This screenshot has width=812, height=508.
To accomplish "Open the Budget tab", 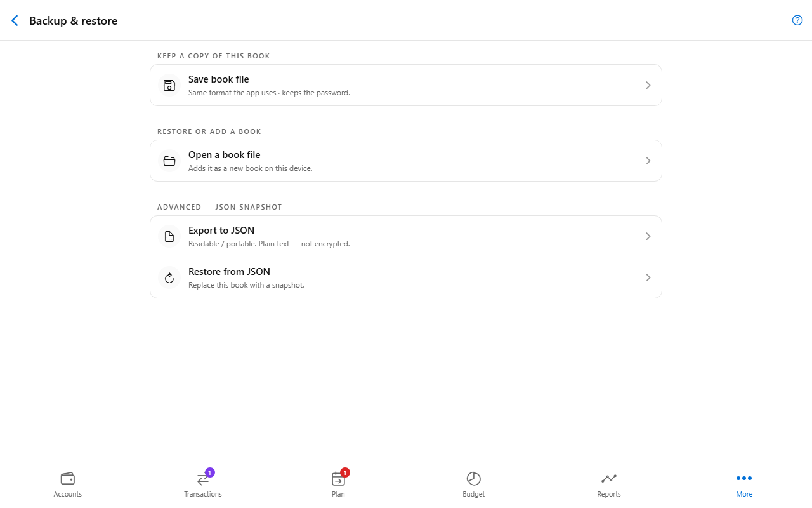I will click(474, 485).
